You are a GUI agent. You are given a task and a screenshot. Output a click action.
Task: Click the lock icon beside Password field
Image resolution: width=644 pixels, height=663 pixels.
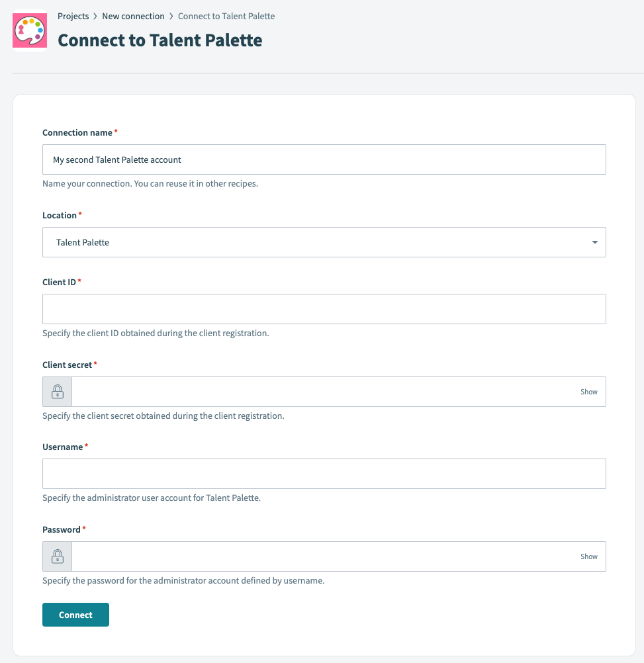[57, 556]
